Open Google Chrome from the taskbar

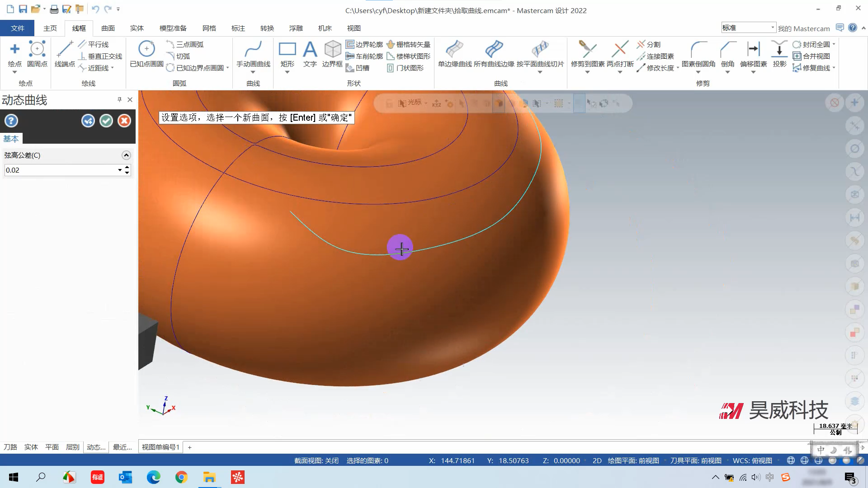click(x=181, y=477)
